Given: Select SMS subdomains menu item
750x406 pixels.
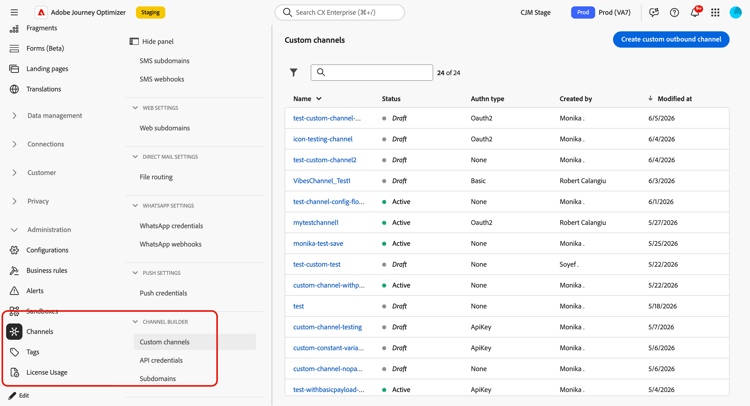Looking at the screenshot, I should click(x=165, y=61).
